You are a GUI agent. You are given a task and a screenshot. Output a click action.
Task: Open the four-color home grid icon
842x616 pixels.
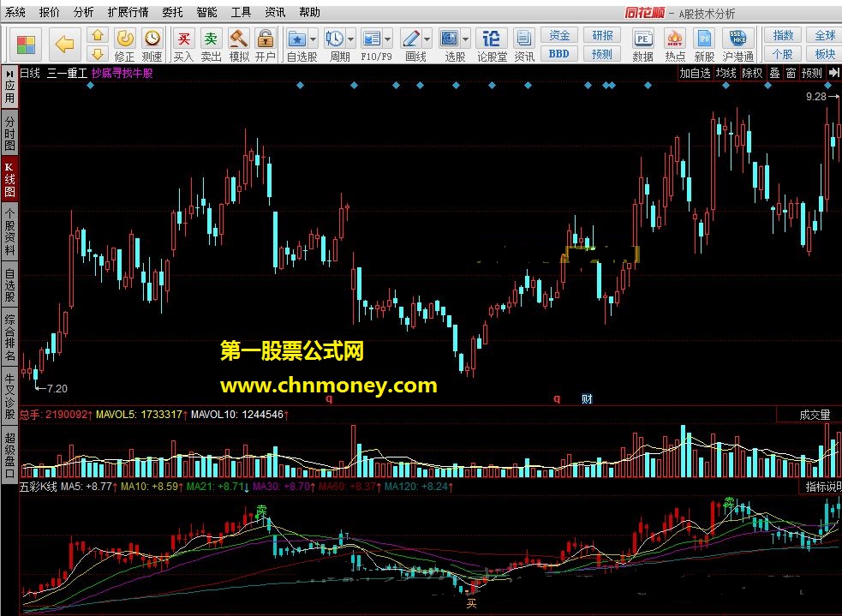[x=25, y=45]
